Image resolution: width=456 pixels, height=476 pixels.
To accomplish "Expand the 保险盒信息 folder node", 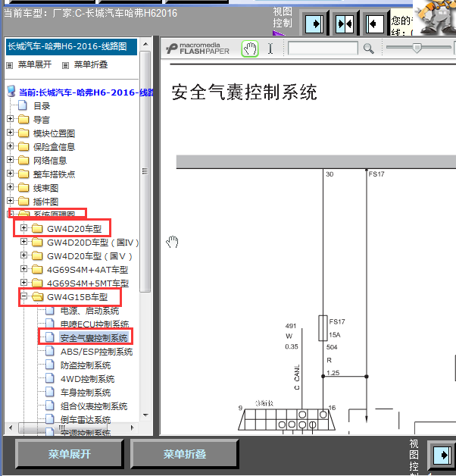I will 10,146.
